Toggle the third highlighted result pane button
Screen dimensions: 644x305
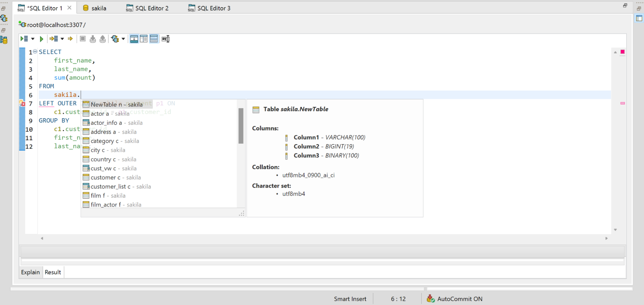click(x=154, y=39)
